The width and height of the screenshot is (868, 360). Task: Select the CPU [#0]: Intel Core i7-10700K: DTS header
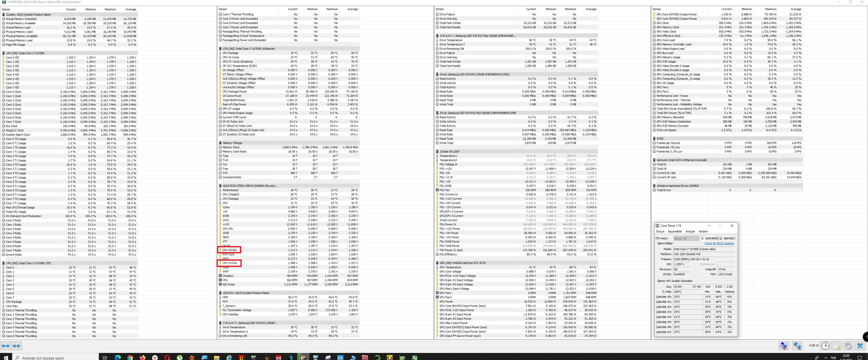click(70, 263)
